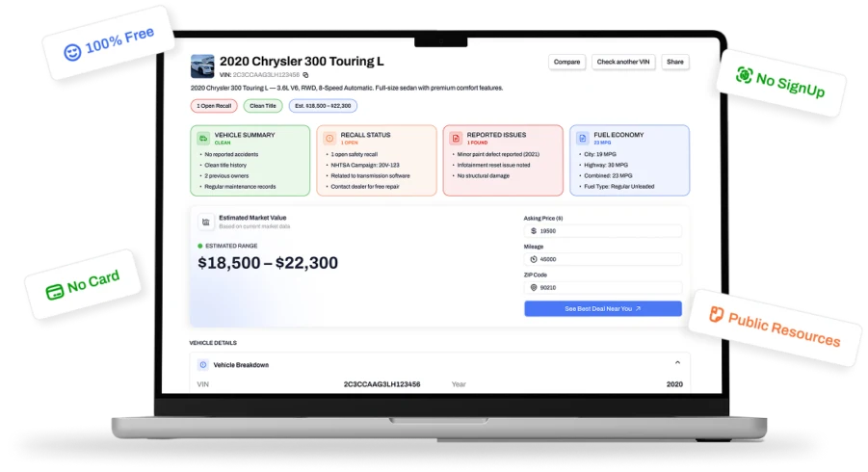This screenshot has height=472, width=868.
Task: Click the 100% Free smiley icon
Action: tap(72, 52)
